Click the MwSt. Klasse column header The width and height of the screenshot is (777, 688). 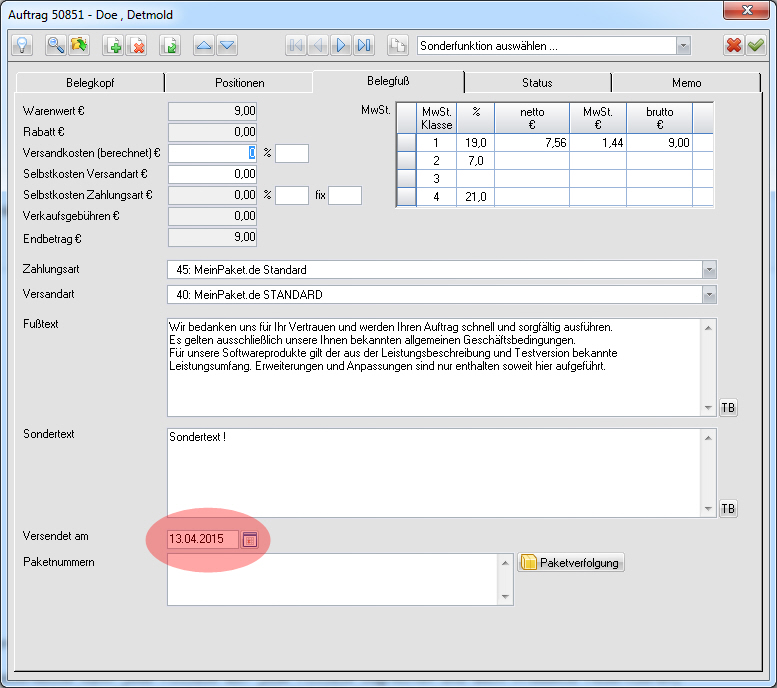pos(437,118)
